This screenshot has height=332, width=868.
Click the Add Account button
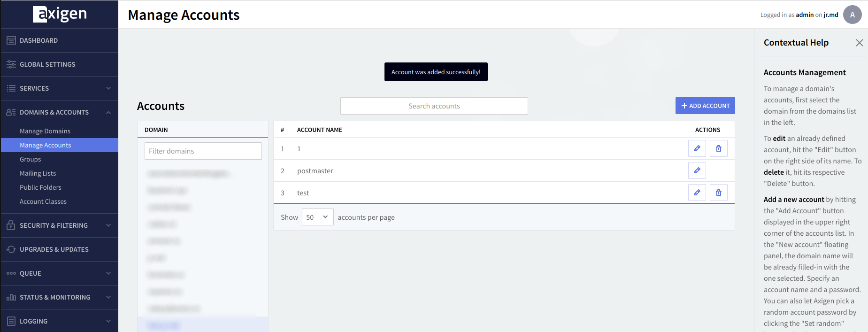click(x=705, y=106)
